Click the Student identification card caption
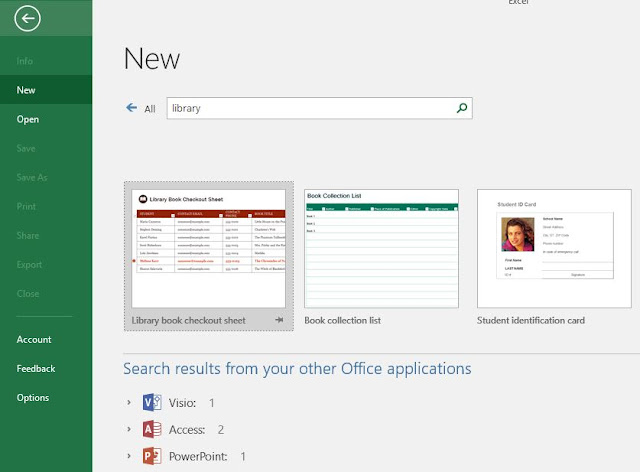Viewport: 640px width, 472px height. [x=531, y=321]
